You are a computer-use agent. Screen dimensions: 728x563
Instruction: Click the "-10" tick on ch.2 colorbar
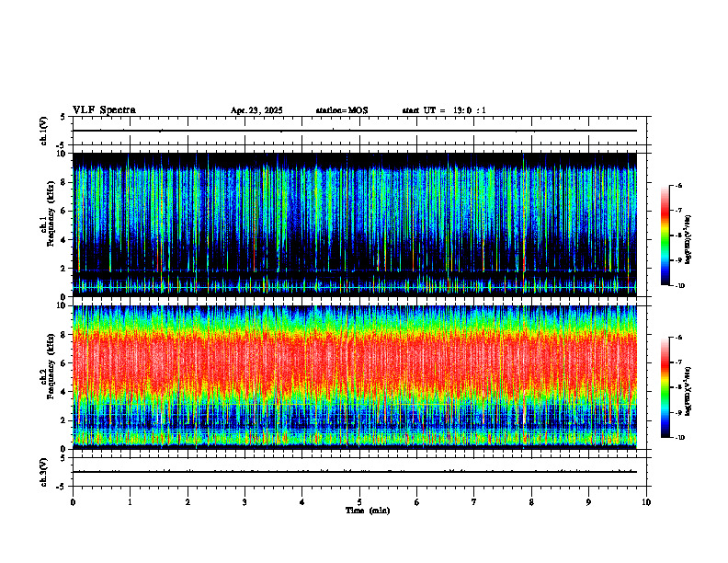[x=679, y=438]
